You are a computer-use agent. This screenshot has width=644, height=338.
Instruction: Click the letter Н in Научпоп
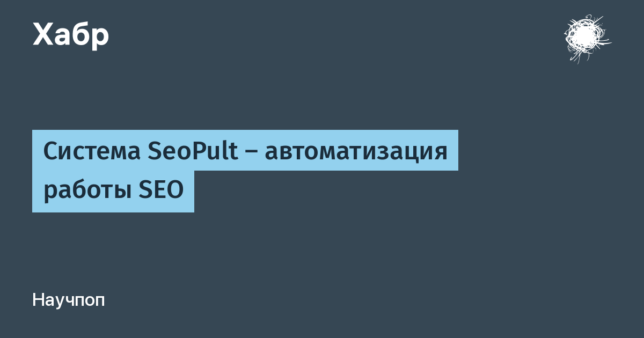coord(39,300)
